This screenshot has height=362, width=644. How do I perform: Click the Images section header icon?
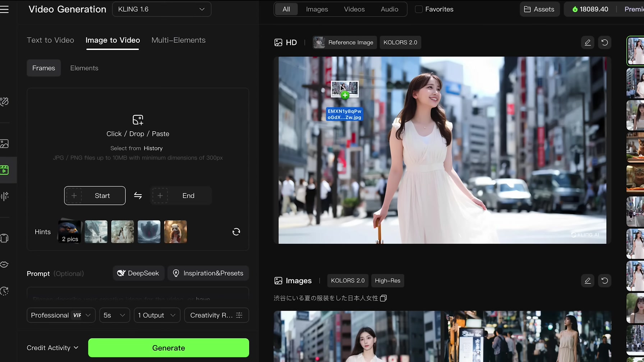click(278, 281)
